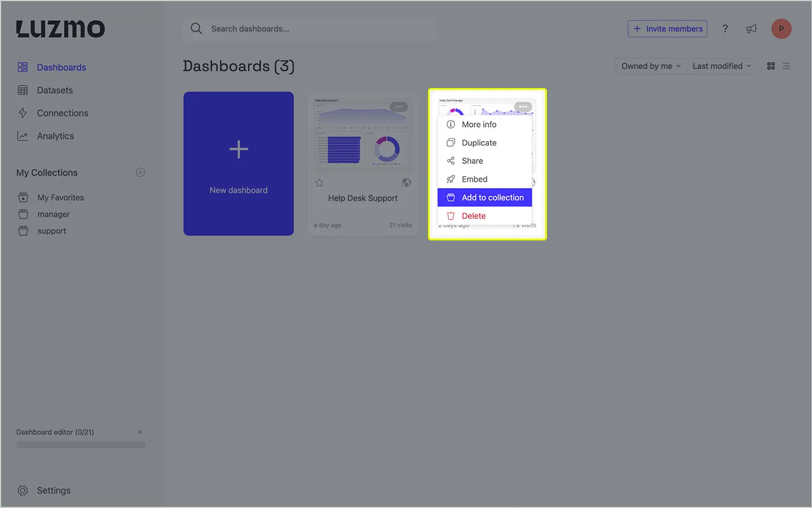The image size is (812, 508).
Task: Click Invite members button
Action: (x=668, y=29)
